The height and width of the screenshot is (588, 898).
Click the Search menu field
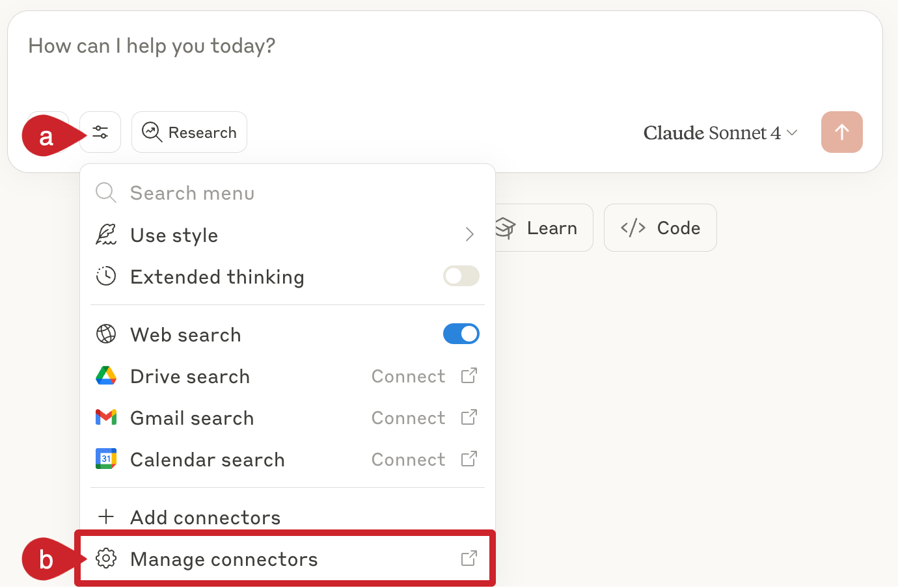pyautogui.click(x=288, y=193)
